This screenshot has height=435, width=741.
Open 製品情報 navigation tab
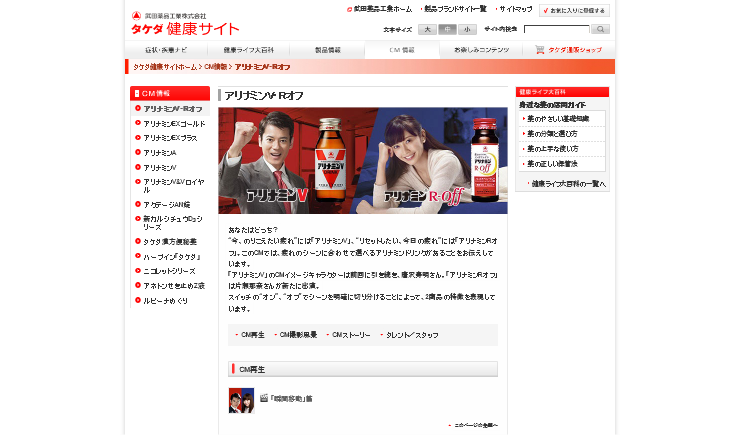pyautogui.click(x=327, y=50)
